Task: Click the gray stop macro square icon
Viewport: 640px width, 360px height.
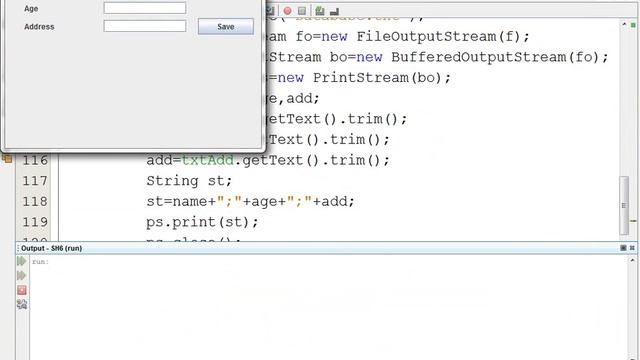Action: (x=302, y=11)
